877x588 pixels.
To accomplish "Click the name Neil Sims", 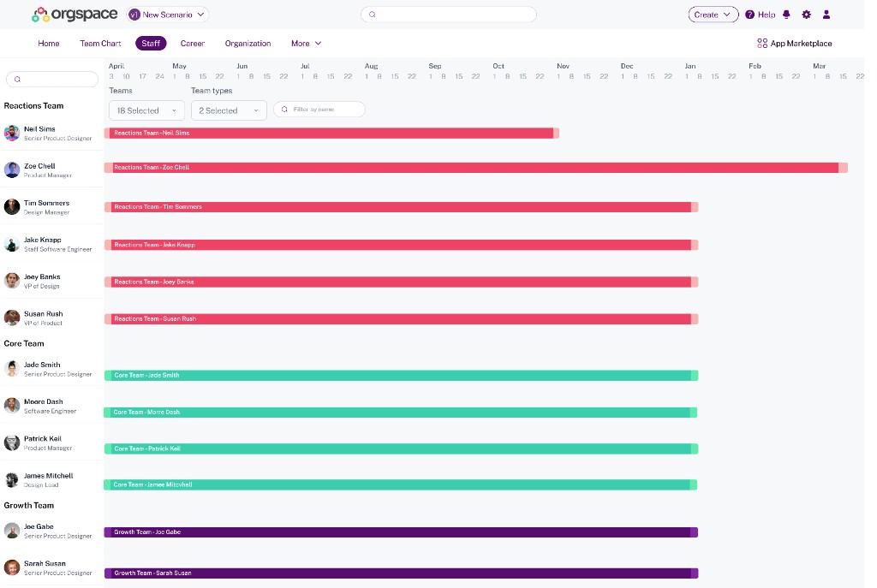I will 39,129.
